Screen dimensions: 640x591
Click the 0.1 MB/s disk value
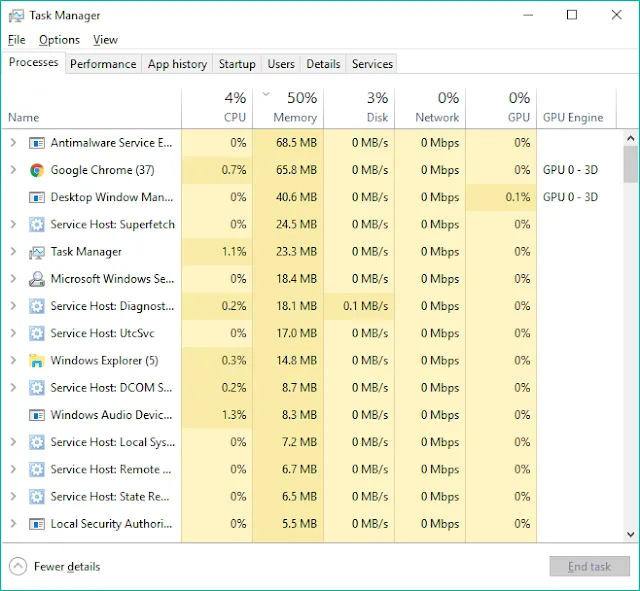359,306
